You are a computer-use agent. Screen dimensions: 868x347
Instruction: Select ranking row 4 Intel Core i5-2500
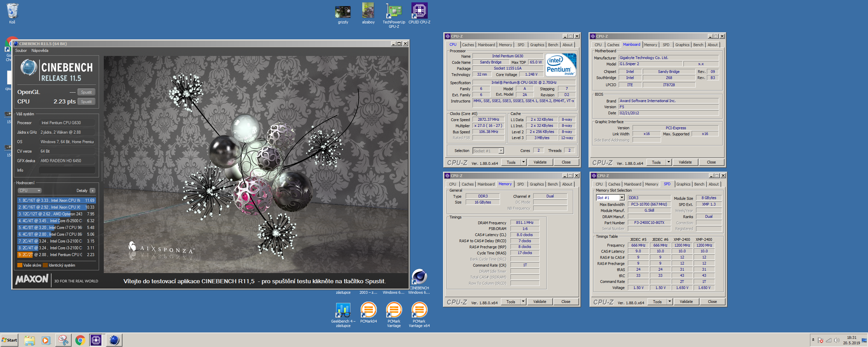tap(56, 221)
